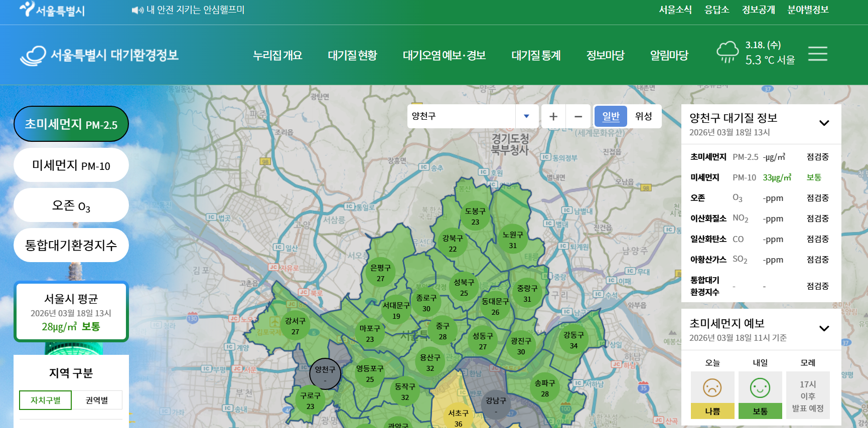868x428 pixels.
Task: Click 내 안전 지키는 안심헬프미 banner link
Action: (x=195, y=10)
